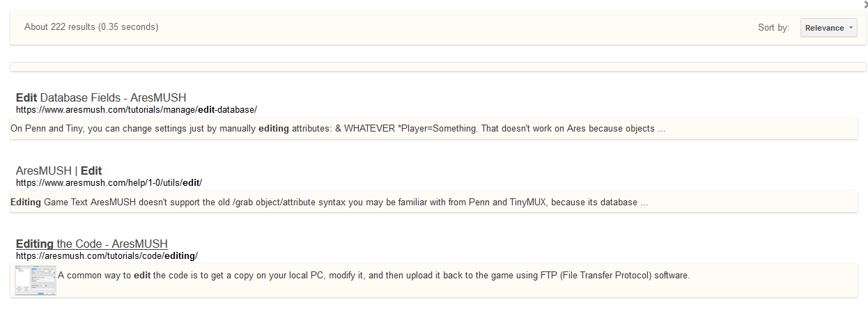
Task: Open the Relevance sort dropdown
Action: (x=828, y=28)
